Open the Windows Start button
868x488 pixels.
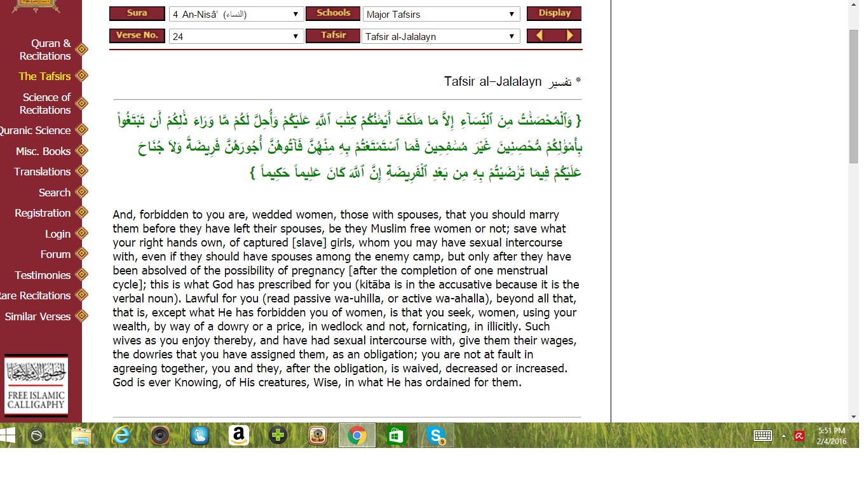pos(7,435)
